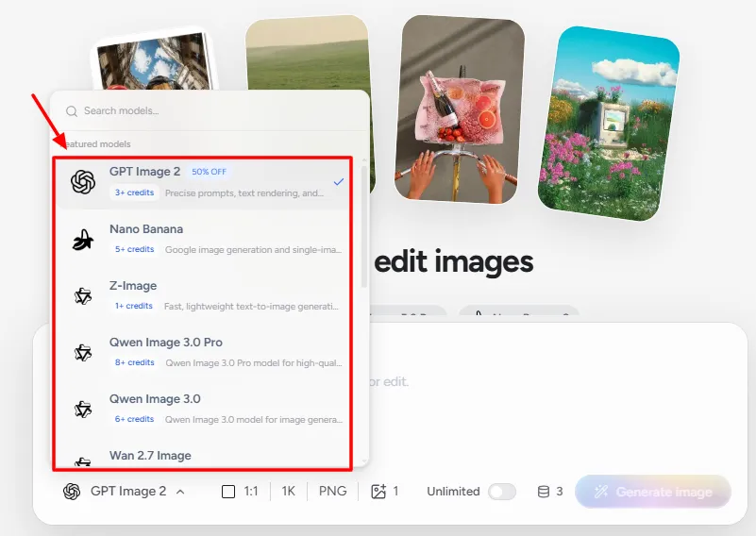The height and width of the screenshot is (536, 756).
Task: Click the Qwen Image 3.0 Pro logo icon
Action: [83, 353]
